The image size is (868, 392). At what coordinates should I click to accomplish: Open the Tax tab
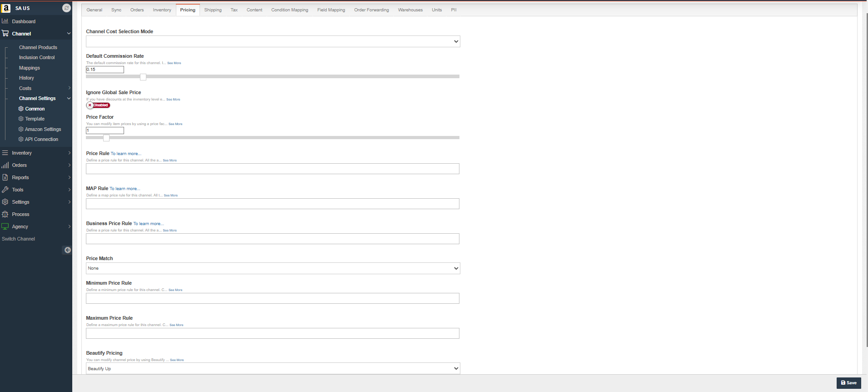coord(234,10)
